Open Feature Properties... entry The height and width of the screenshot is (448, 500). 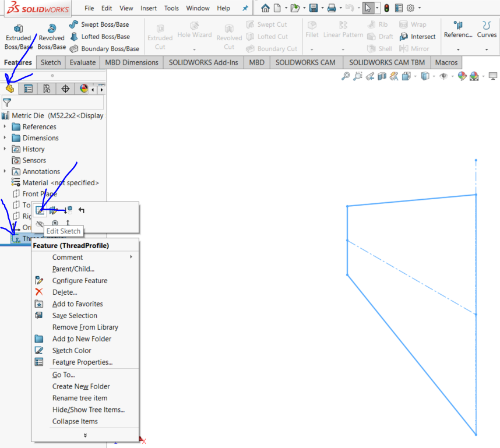point(85,362)
